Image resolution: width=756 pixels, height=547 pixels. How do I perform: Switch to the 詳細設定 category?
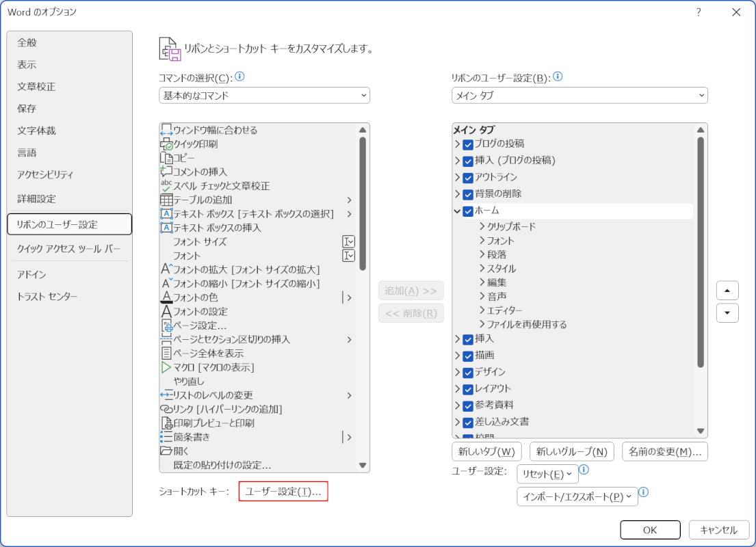(36, 199)
